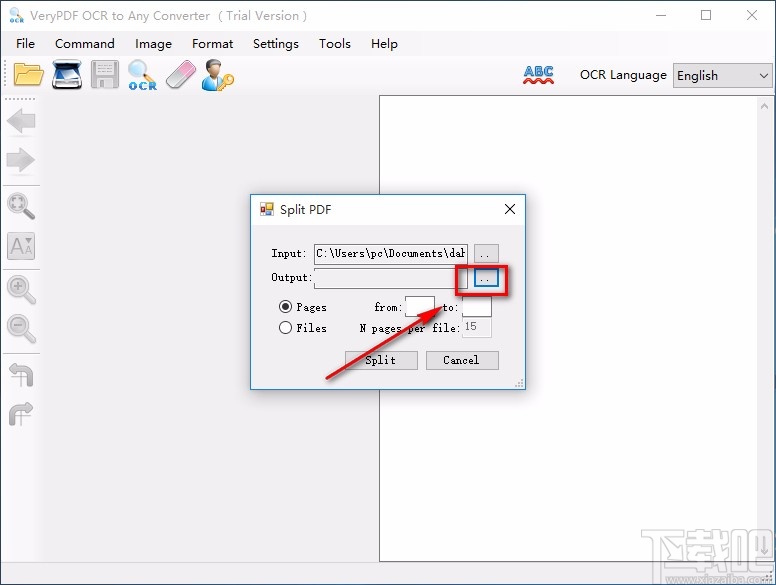
Task: Click the floppy disk save icon
Action: 105,75
